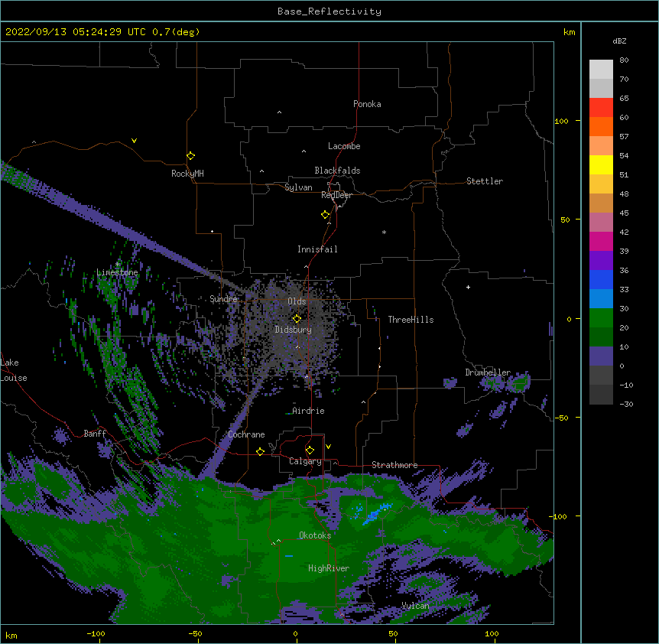
Task: Pick the blue 36 dBZ legend swatch
Action: click(601, 279)
